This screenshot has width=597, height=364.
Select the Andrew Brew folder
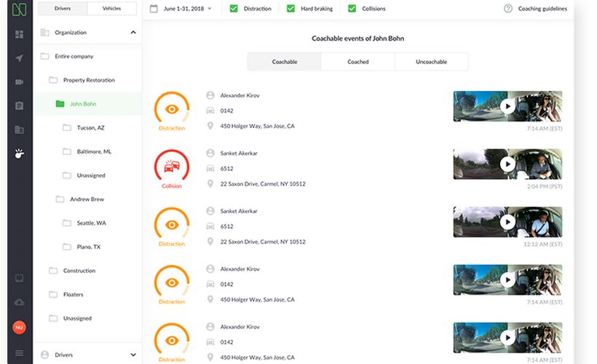[x=87, y=199]
